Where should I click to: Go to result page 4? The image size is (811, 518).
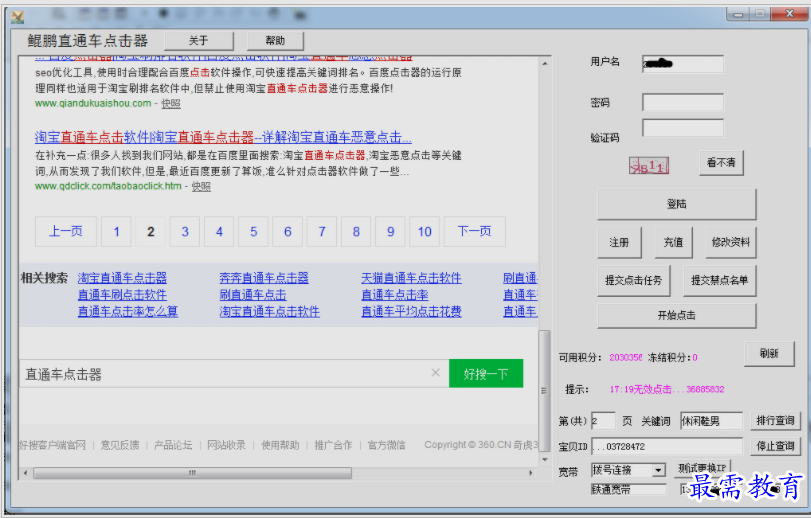(x=219, y=232)
